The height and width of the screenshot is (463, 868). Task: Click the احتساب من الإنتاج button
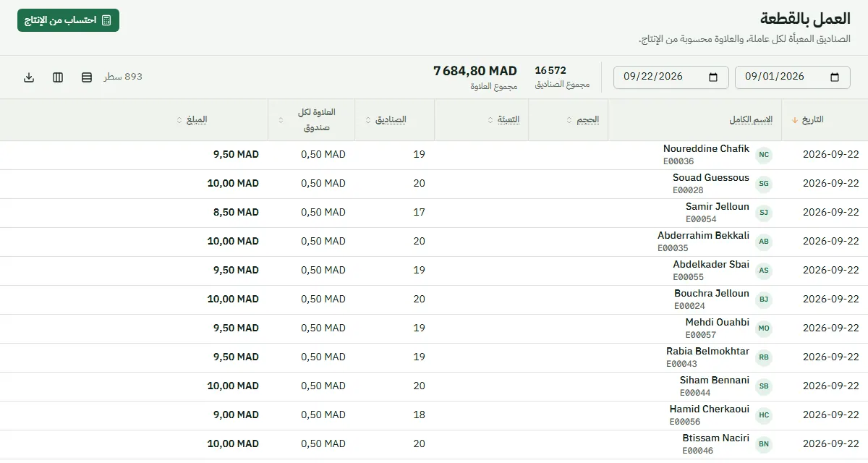(x=68, y=20)
